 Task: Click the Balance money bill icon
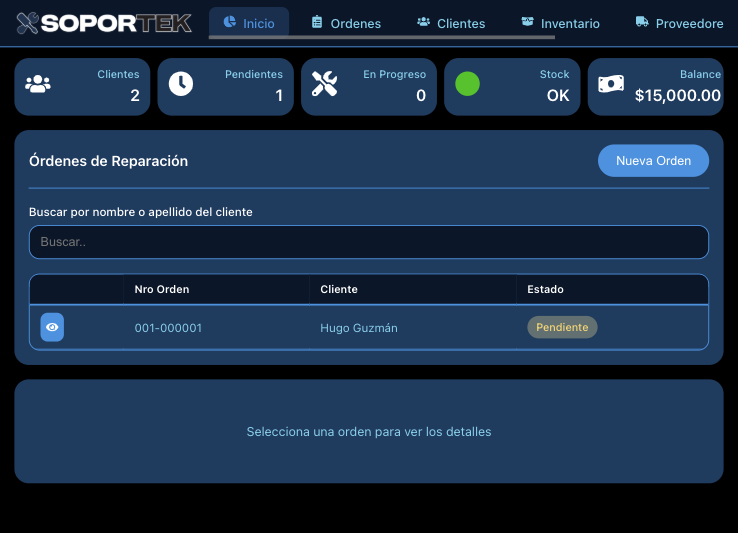coord(611,84)
